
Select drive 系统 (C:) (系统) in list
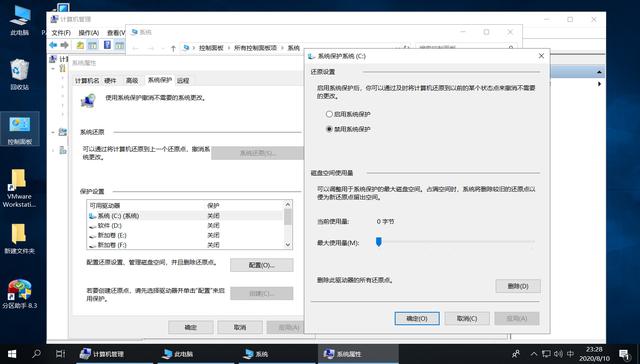point(185,216)
